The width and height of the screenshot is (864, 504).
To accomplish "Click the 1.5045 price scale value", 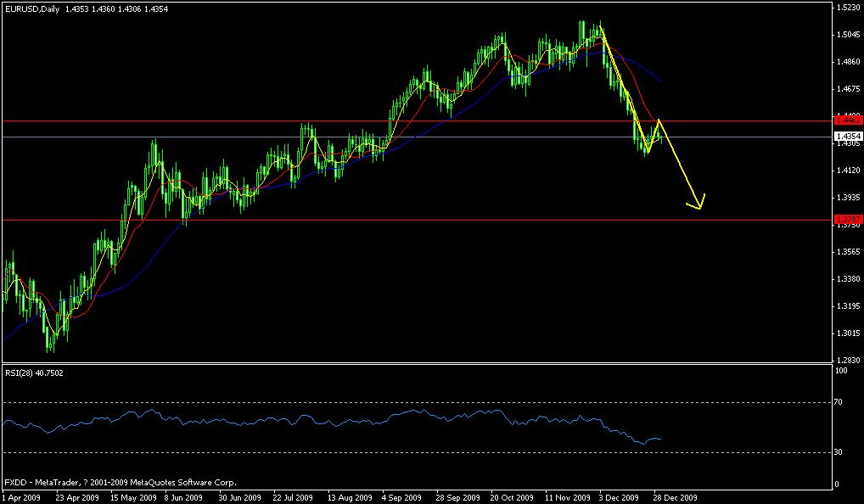I will click(x=849, y=35).
